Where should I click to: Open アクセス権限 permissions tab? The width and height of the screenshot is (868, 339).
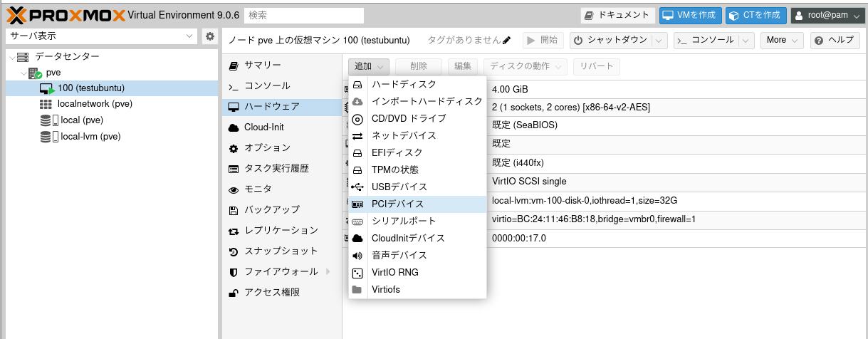(282, 293)
